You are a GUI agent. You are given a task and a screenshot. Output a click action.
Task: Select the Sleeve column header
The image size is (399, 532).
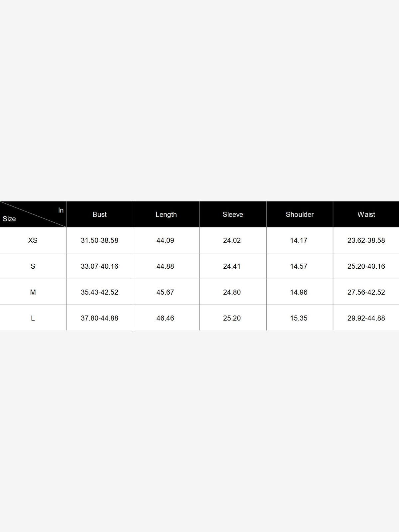(x=233, y=214)
